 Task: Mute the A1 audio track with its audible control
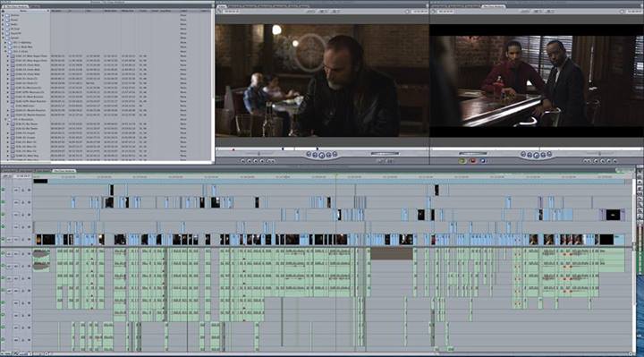coord(3,254)
